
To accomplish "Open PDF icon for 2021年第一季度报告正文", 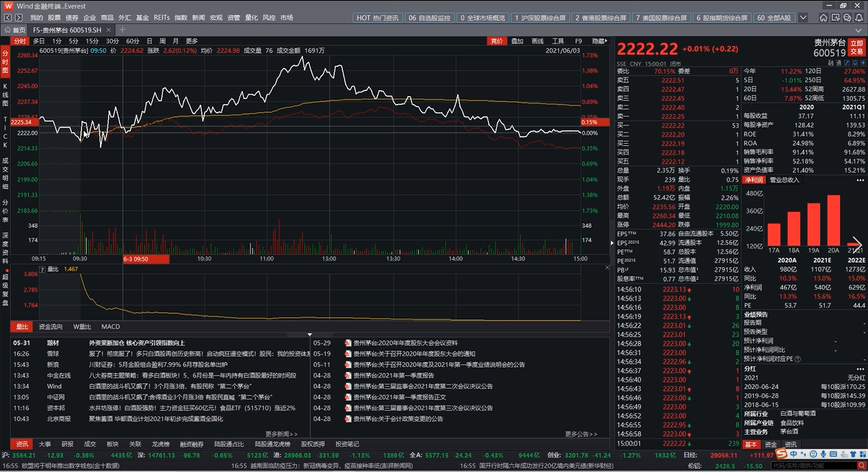I will [x=347, y=397].
